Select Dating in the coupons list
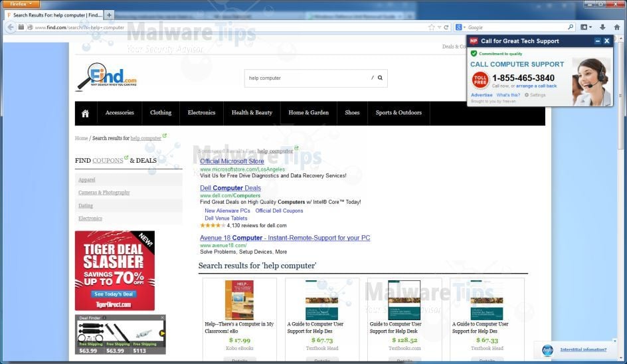Image resolution: width=627 pixels, height=364 pixels. 86,206
